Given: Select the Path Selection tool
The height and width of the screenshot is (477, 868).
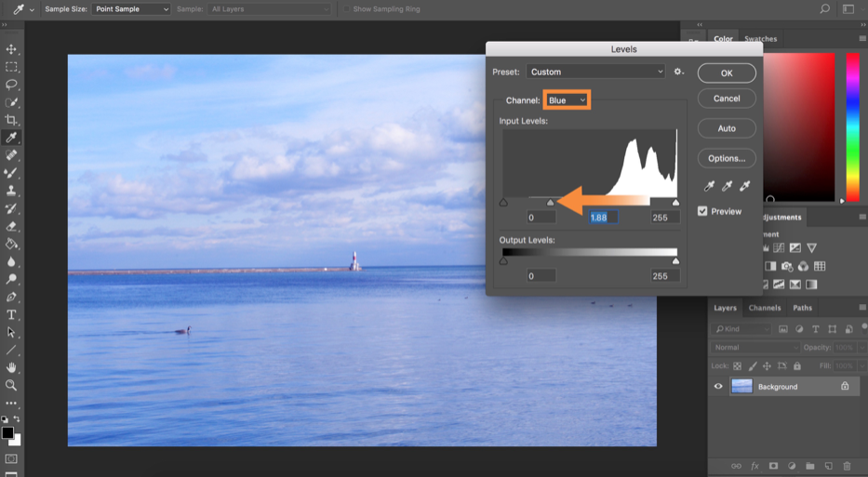Looking at the screenshot, I should (x=11, y=333).
